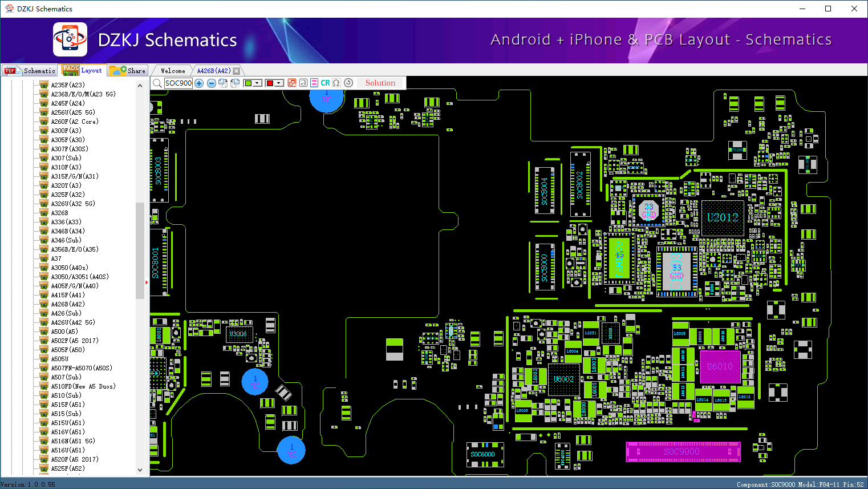Click the rotate-clockwise board view icon
The image size is (868, 489).
223,83
